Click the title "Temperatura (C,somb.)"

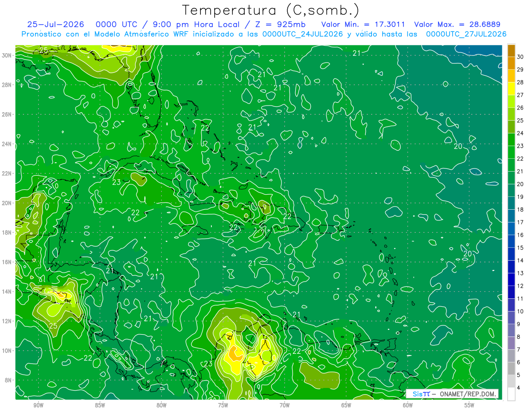tap(271, 10)
